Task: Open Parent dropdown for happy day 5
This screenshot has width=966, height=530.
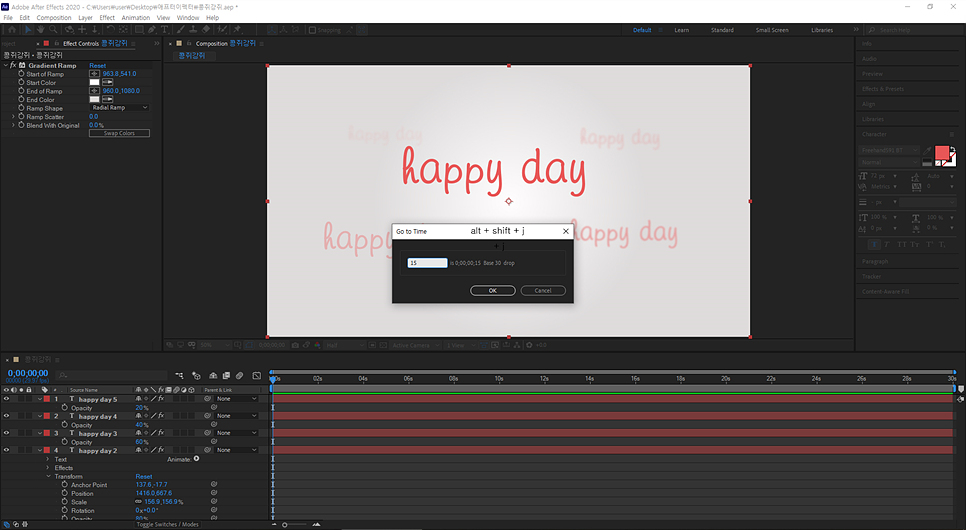Action: pos(237,399)
